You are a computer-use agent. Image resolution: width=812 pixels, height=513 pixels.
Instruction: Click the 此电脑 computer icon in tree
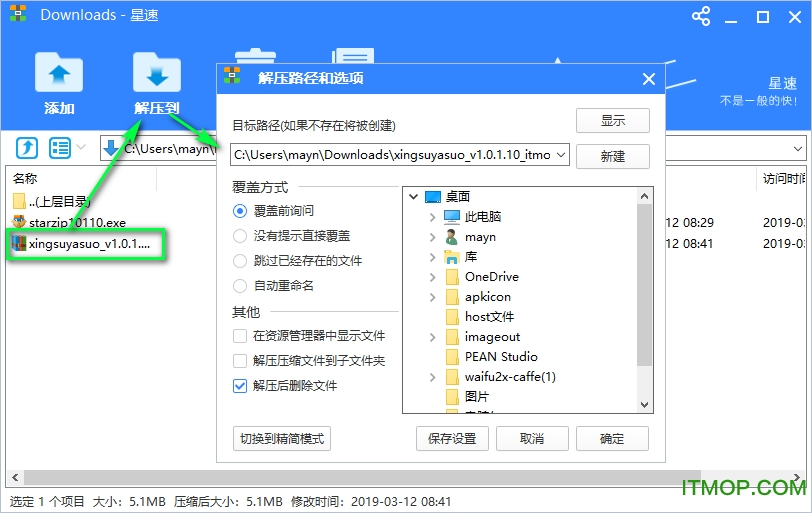click(x=452, y=216)
